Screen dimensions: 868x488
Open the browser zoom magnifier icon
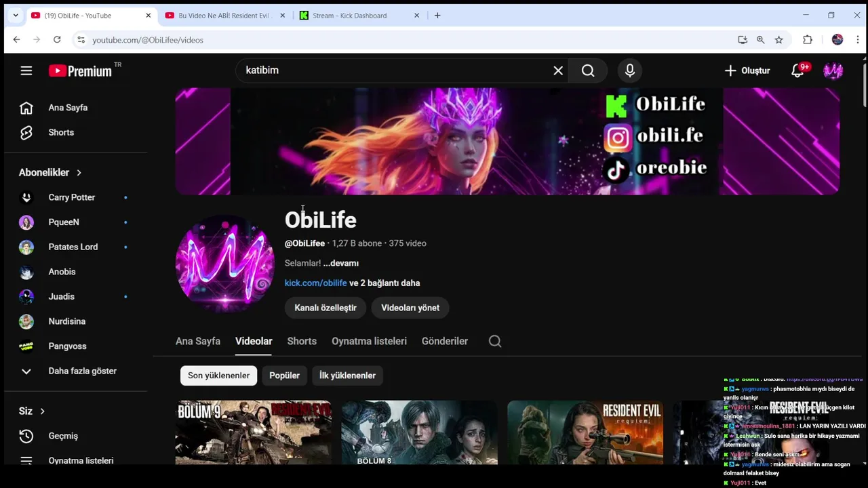pyautogui.click(x=761, y=40)
